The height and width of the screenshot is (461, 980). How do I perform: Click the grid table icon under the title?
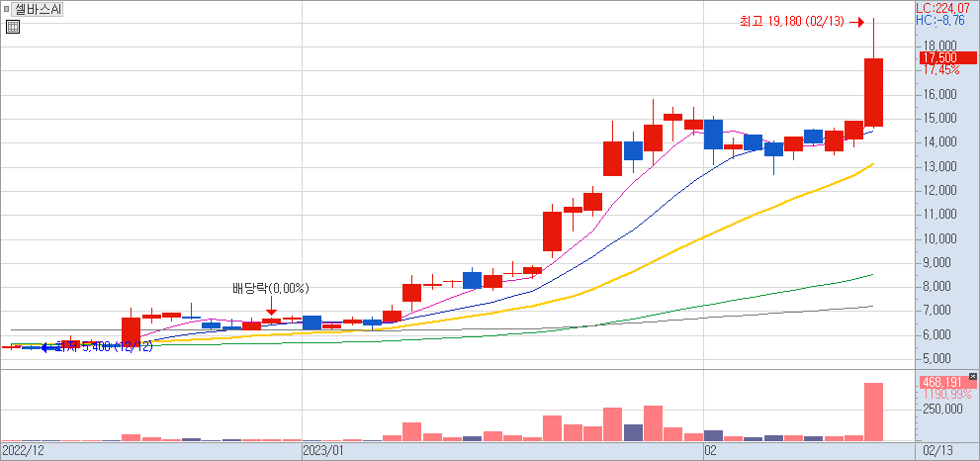12,28
